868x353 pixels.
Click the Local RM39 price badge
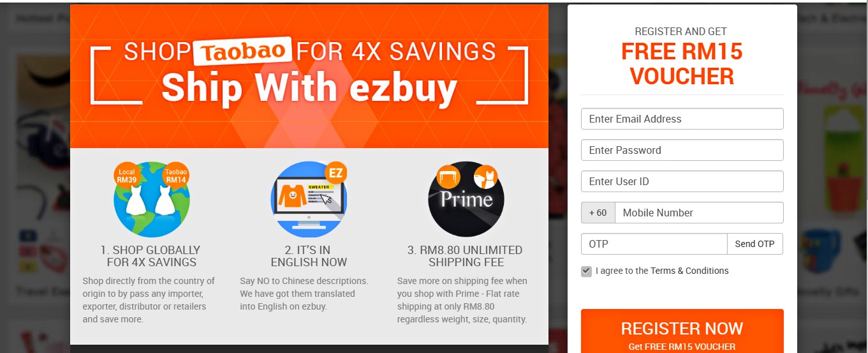(x=126, y=176)
